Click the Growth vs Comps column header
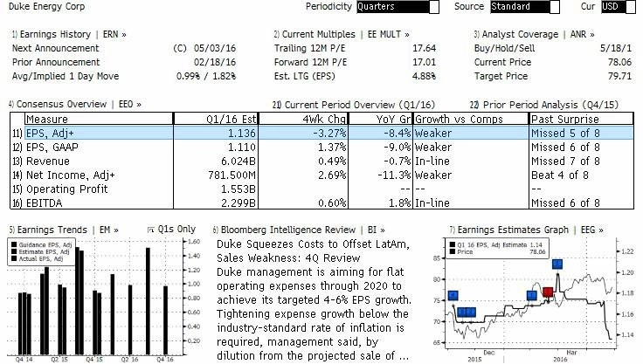Viewport: 643px width, 364px height. coord(471,119)
